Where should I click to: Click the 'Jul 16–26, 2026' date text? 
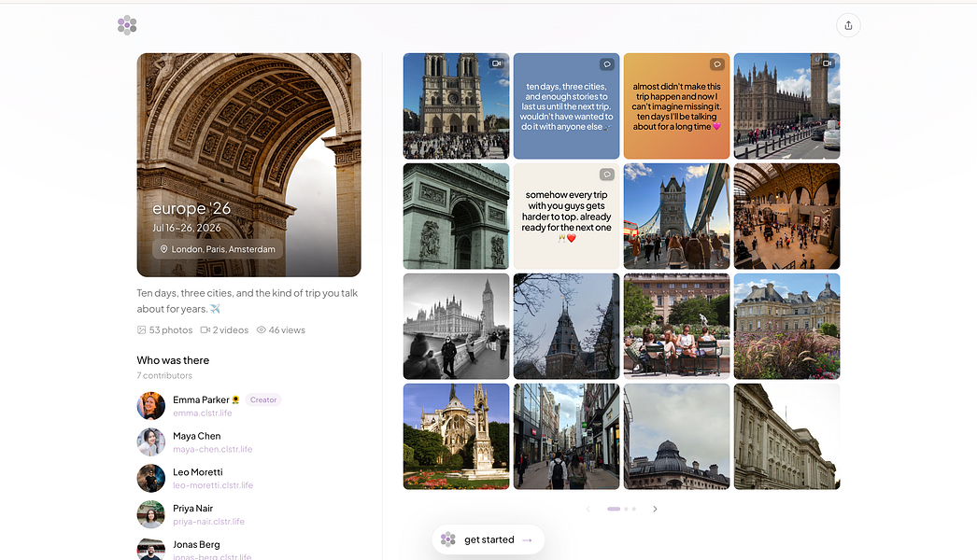[187, 228]
